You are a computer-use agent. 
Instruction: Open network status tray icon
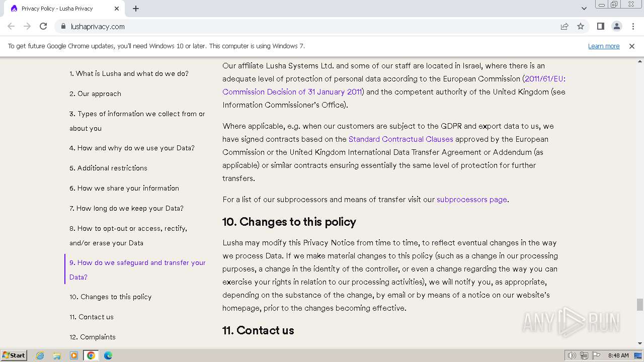click(x=584, y=355)
